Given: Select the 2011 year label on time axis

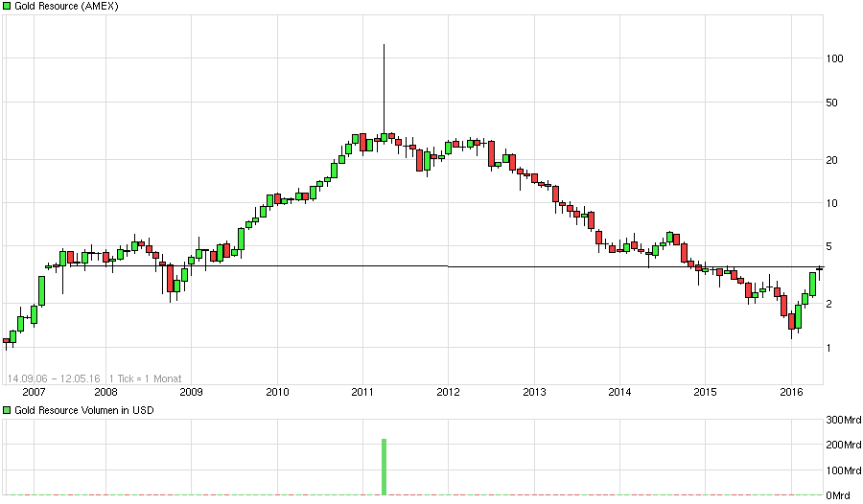Looking at the screenshot, I should [x=362, y=392].
